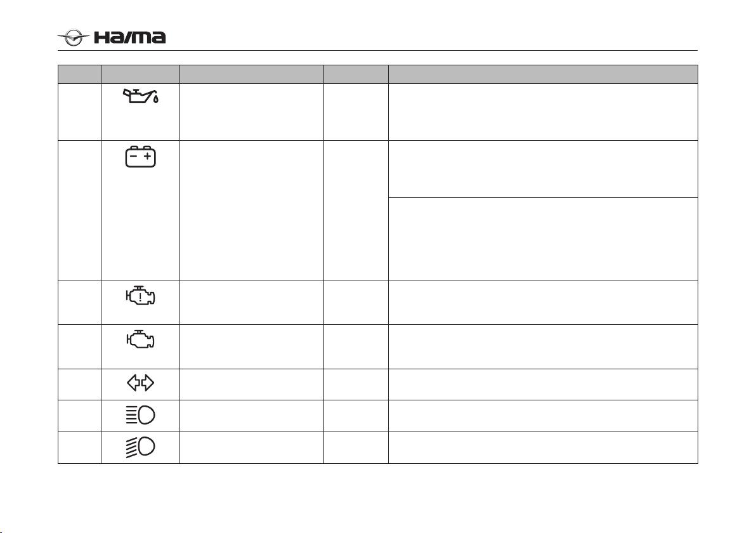Image resolution: width=756 pixels, height=533 pixels.
Task: Click the lower split cell in the battery row
Action: (x=543, y=239)
